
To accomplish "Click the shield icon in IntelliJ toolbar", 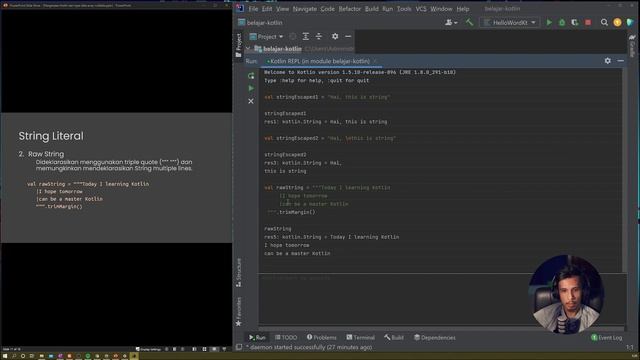I will (x=630, y=22).
